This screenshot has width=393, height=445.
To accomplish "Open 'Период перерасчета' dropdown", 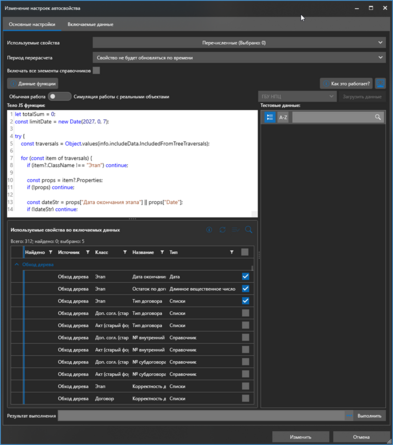I will click(x=239, y=58).
